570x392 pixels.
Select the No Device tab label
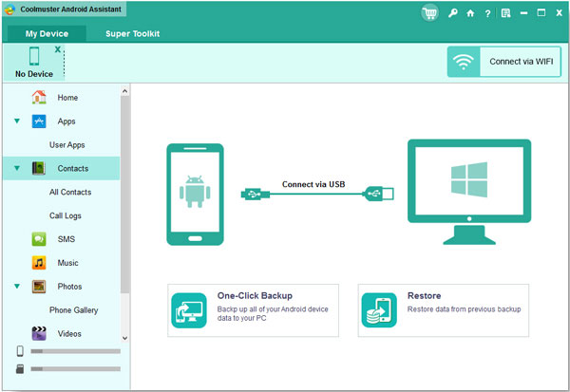(34, 74)
